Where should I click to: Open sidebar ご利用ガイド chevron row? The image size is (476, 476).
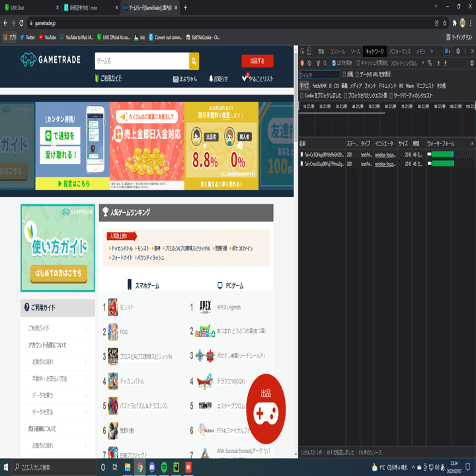(x=58, y=328)
